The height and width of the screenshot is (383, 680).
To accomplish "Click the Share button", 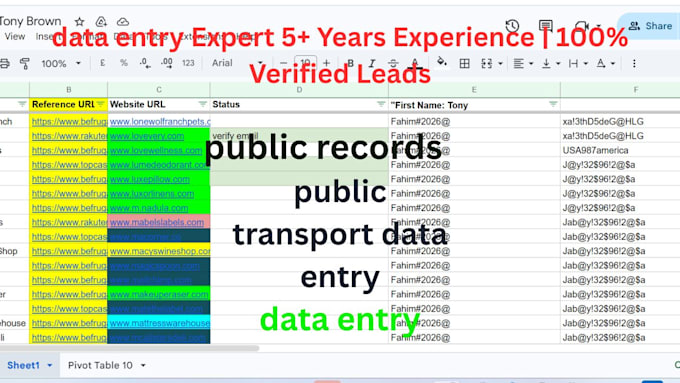I will pyautogui.click(x=651, y=26).
